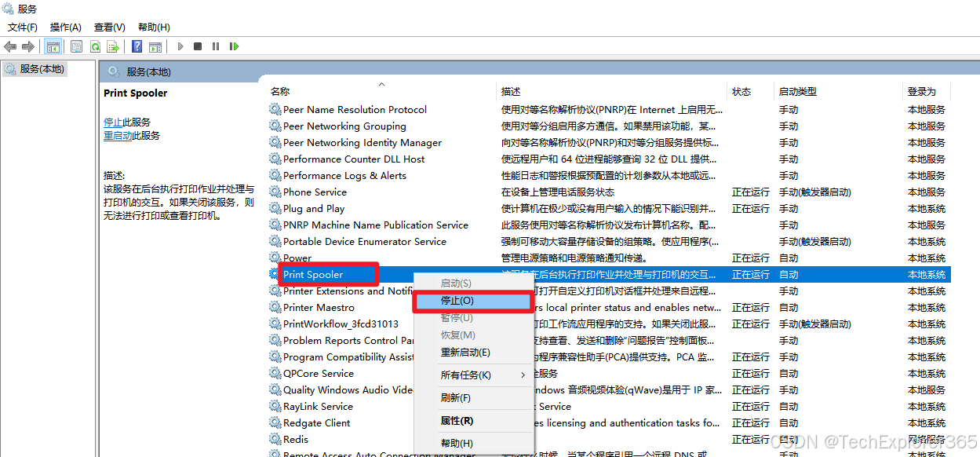Select PNRP Machine Name Publication Service
Image resolution: width=980 pixels, height=457 pixels.
(376, 225)
